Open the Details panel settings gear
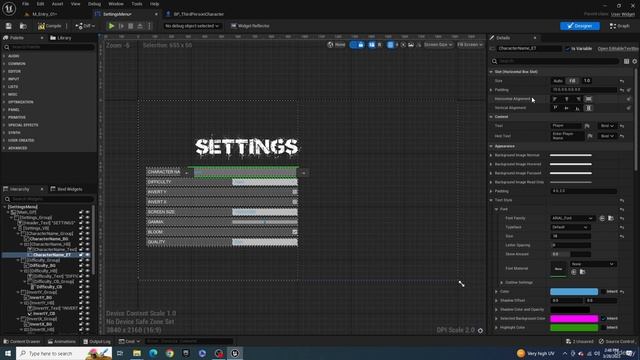 [x=635, y=61]
